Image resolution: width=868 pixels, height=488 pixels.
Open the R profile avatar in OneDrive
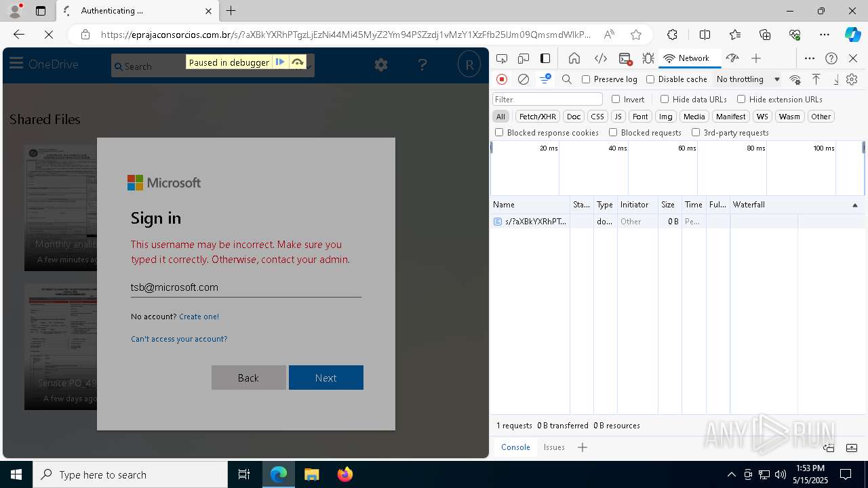click(469, 64)
